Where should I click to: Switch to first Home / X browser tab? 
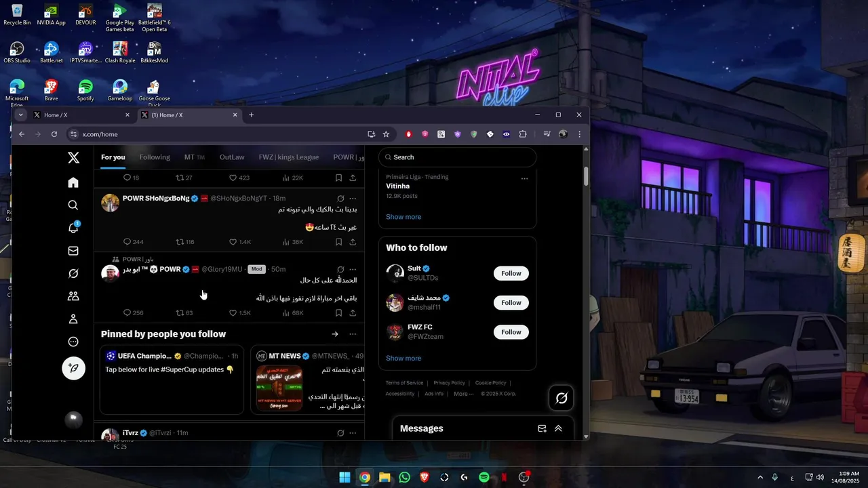[x=81, y=115]
